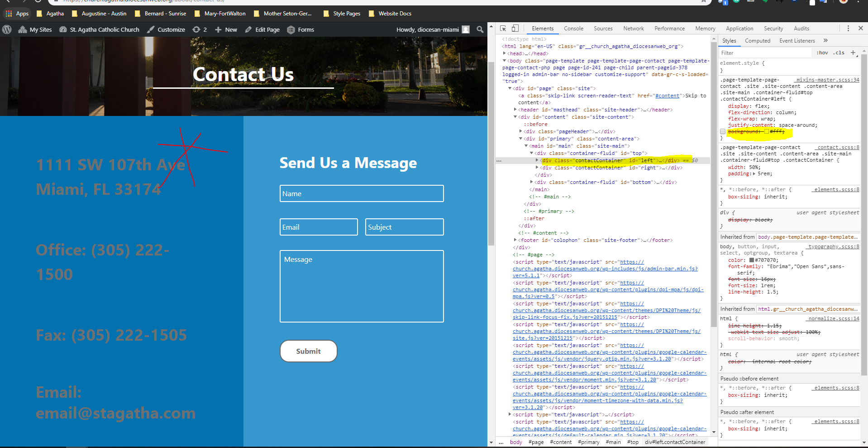Switch to the Computed tab
Image resolution: width=868 pixels, height=448 pixels.
point(757,41)
